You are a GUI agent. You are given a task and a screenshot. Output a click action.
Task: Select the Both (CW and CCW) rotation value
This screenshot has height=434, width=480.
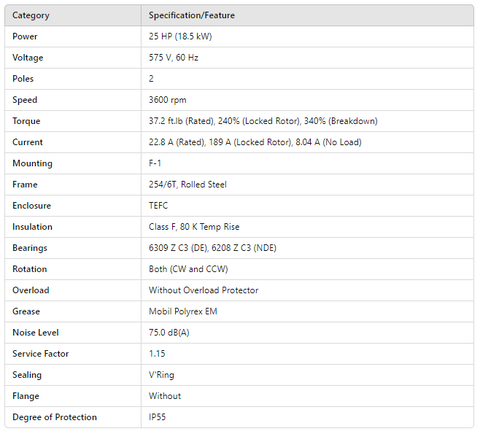188,269
